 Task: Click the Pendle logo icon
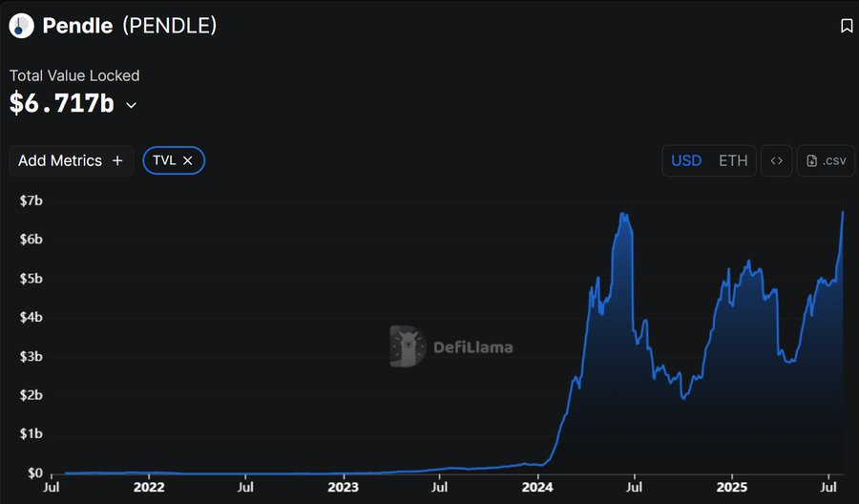(x=21, y=26)
